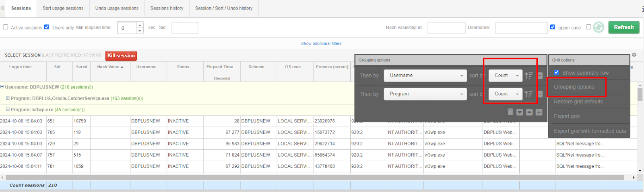Choose Export grid with formatted data
The height and width of the screenshot is (192, 644).
[589, 131]
